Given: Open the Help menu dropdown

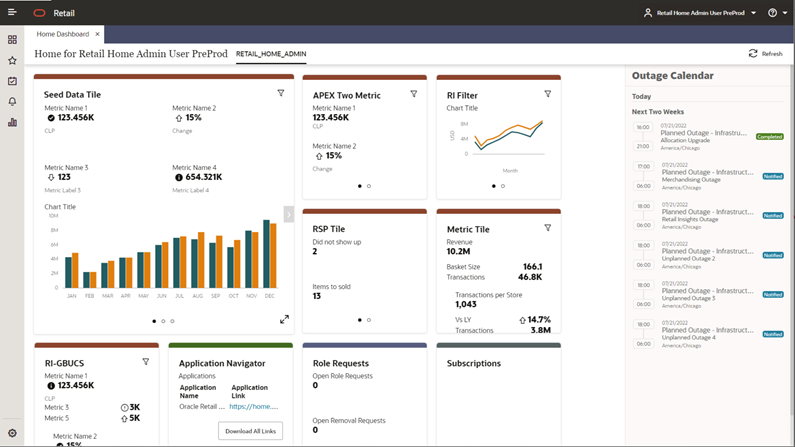Looking at the screenshot, I should (x=777, y=13).
